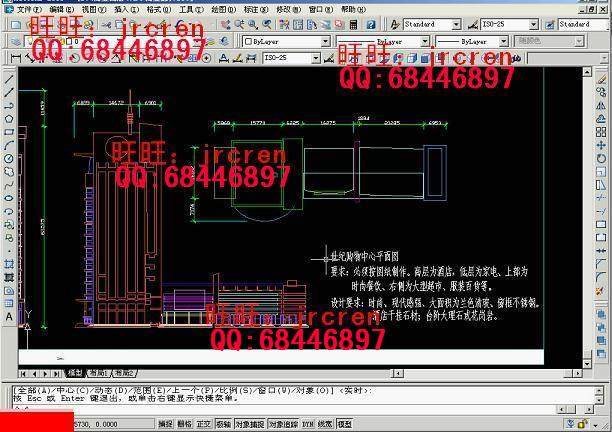Toggle DYN dynamic input
612x432 pixels.
pos(308,424)
